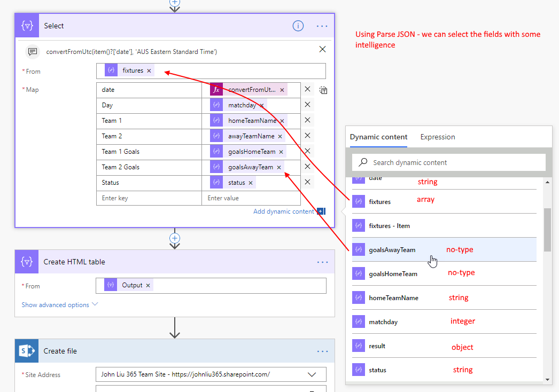The height and width of the screenshot is (392, 559).
Task: Select the Dynamic content tab
Action: tap(378, 137)
